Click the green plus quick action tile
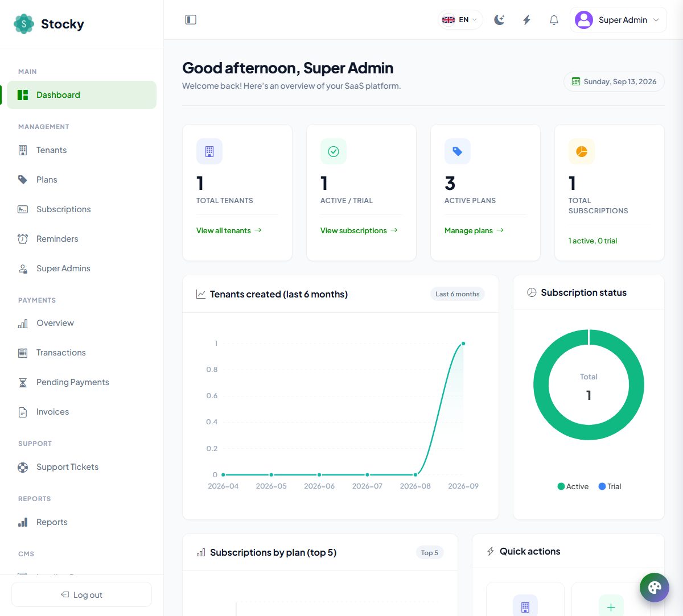 tap(611, 599)
